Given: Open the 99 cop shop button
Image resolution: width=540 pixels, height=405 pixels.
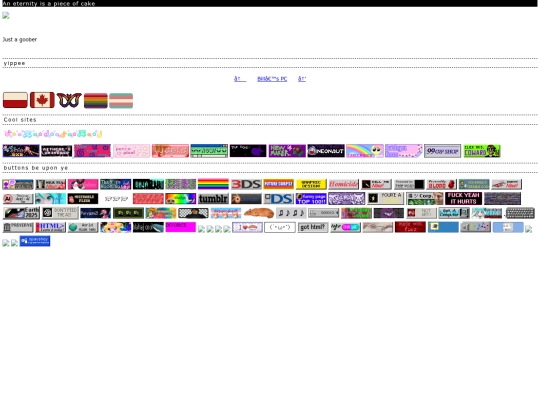Looking at the screenshot, I should tap(442, 151).
